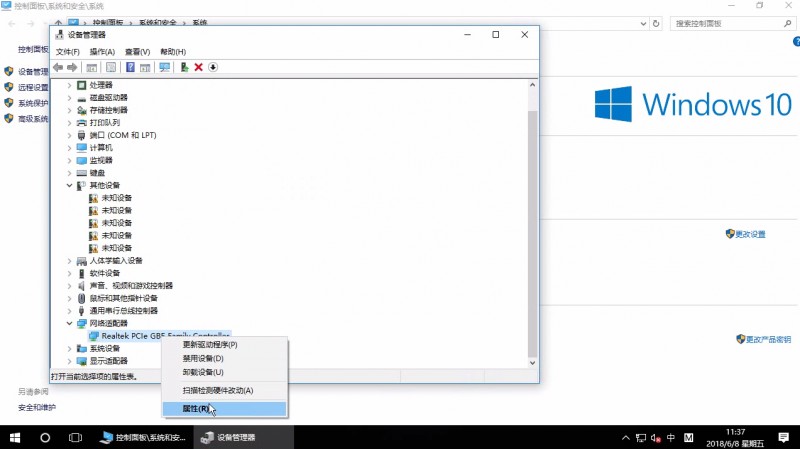The image size is (800, 449).
Task: Click the refresh icon in Control Panel address bar
Action: (656, 23)
